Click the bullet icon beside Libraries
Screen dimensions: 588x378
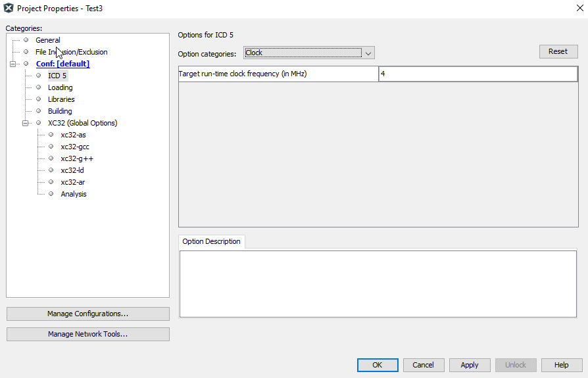coord(39,99)
